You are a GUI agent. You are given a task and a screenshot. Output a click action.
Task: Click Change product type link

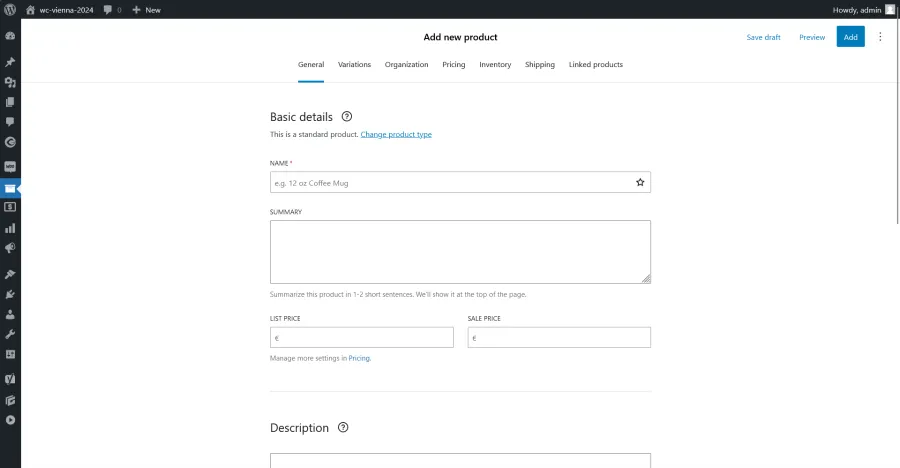396,134
